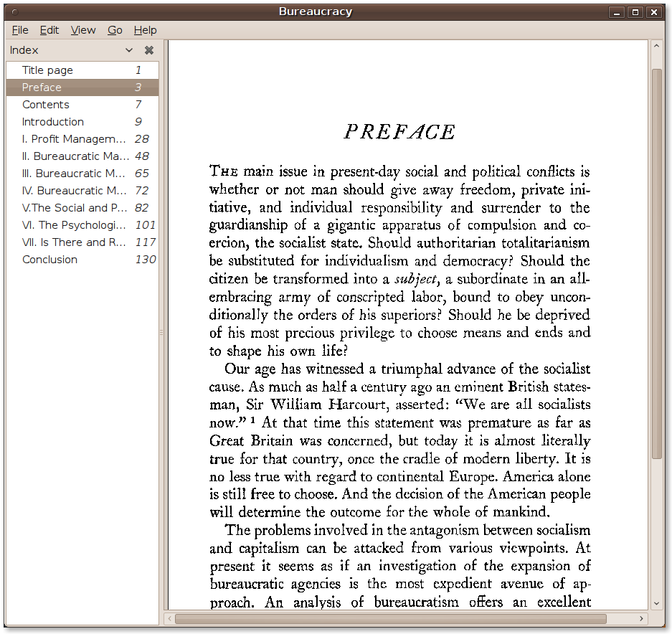Open the File menu

(x=20, y=30)
